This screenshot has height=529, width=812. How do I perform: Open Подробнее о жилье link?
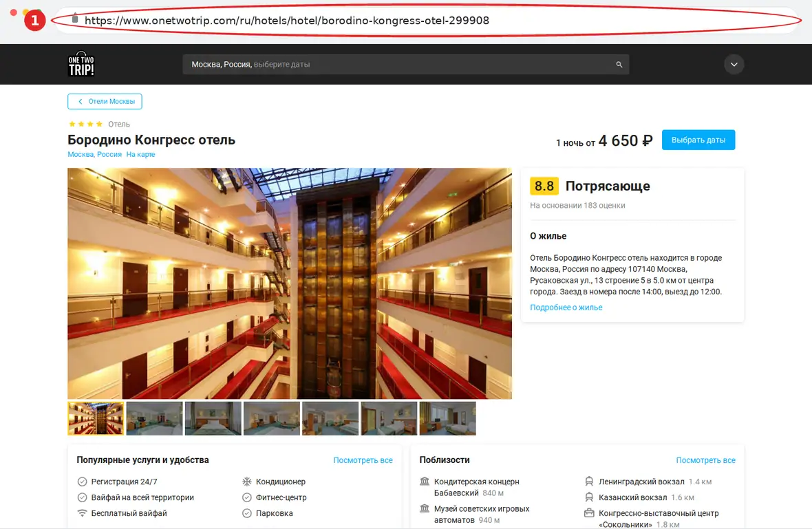pyautogui.click(x=566, y=307)
